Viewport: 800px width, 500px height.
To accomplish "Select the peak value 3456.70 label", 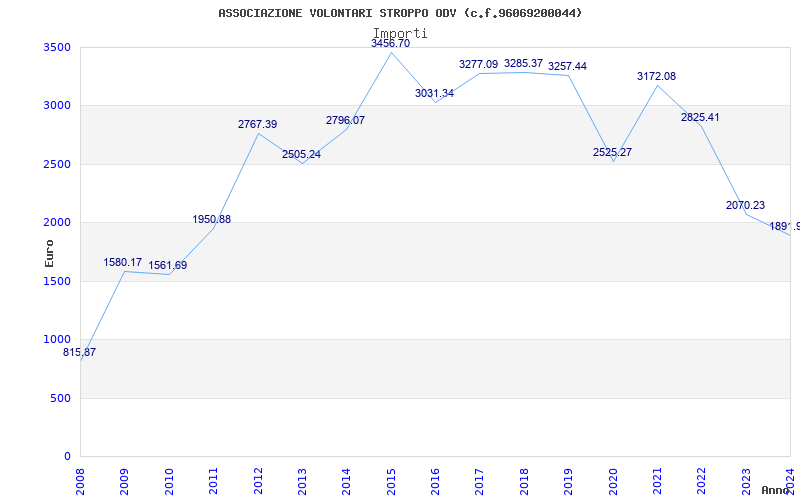I will [390, 43].
